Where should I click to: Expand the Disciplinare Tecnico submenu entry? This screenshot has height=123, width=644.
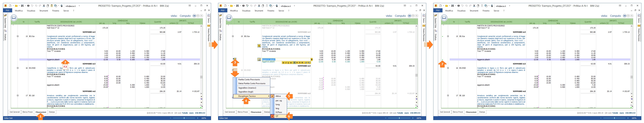pyautogui.click(x=251, y=96)
